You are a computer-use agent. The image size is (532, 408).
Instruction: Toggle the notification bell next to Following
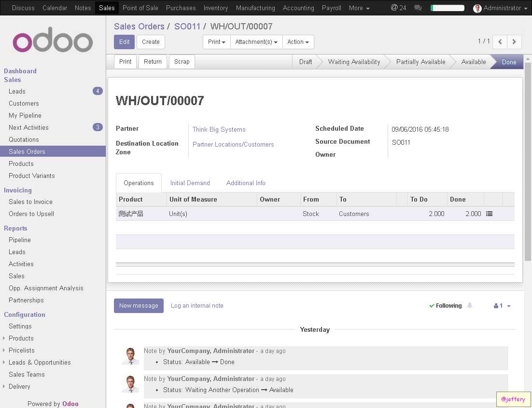[x=470, y=305]
